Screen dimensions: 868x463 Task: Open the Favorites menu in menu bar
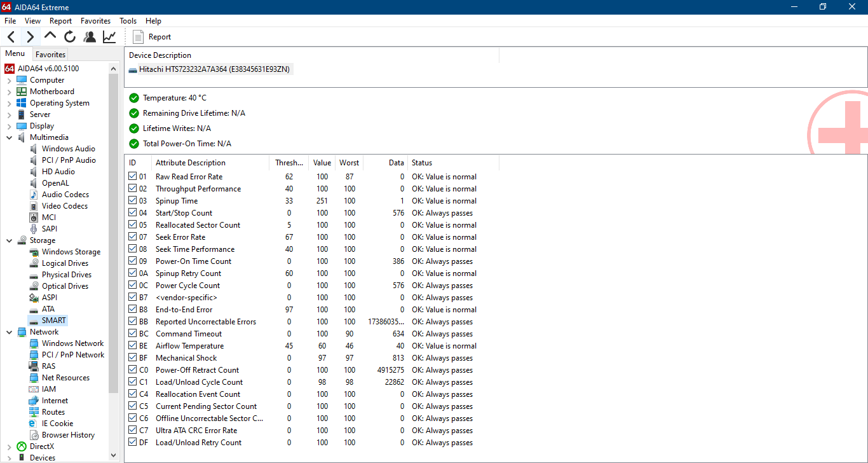pos(95,21)
